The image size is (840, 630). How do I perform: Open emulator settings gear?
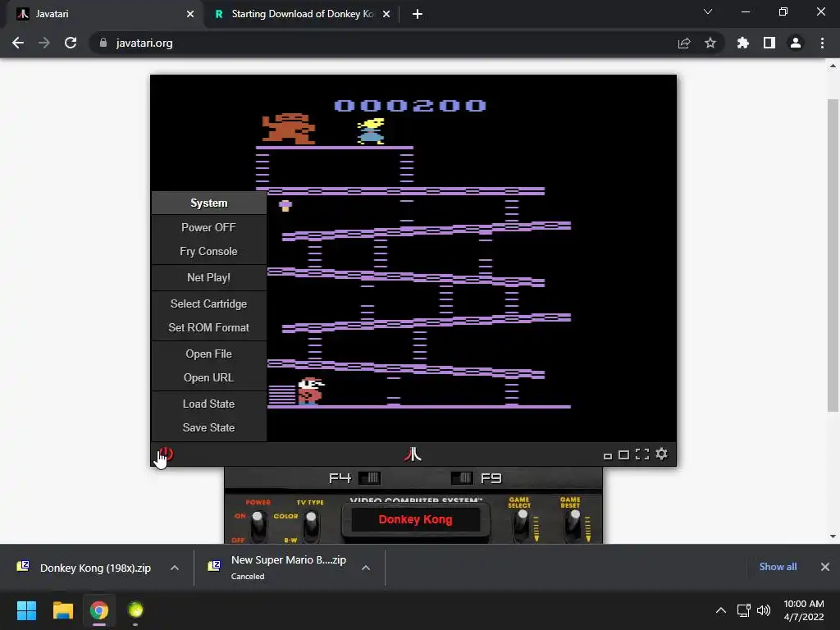tap(662, 454)
